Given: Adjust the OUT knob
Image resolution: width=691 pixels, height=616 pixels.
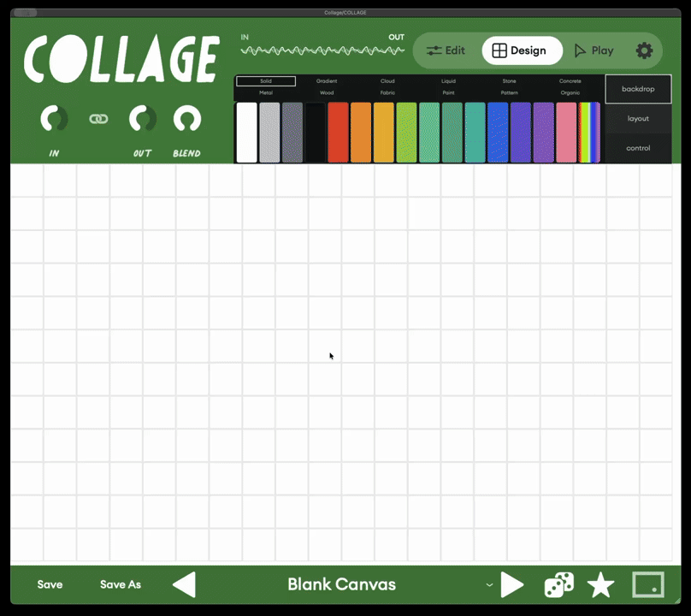Looking at the screenshot, I should [x=142, y=118].
